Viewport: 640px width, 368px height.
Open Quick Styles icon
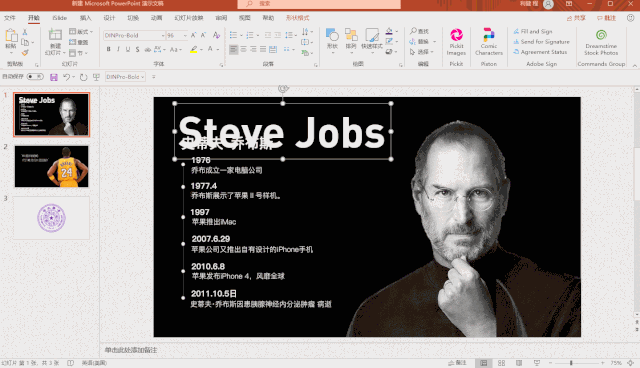tap(372, 35)
